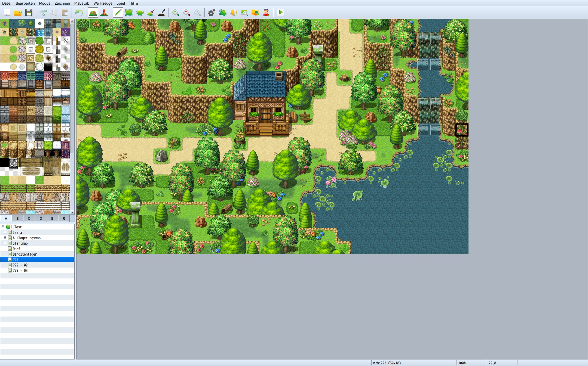Toggle Map editing mode

point(93,12)
